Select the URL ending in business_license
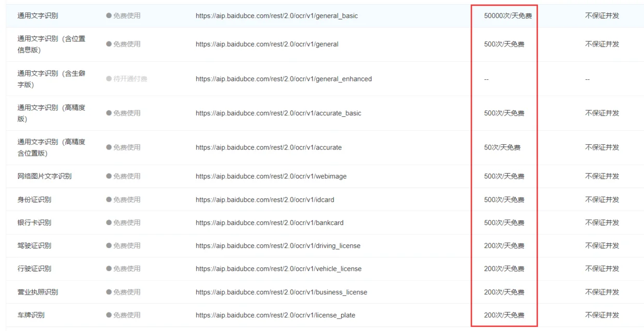This screenshot has height=331, width=644. (x=281, y=292)
